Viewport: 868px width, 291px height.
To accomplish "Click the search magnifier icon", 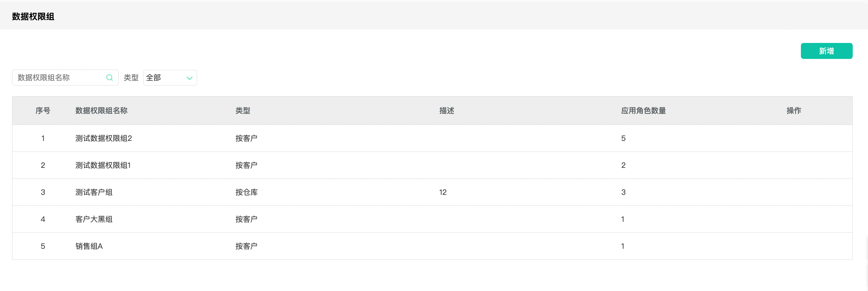I will (109, 77).
